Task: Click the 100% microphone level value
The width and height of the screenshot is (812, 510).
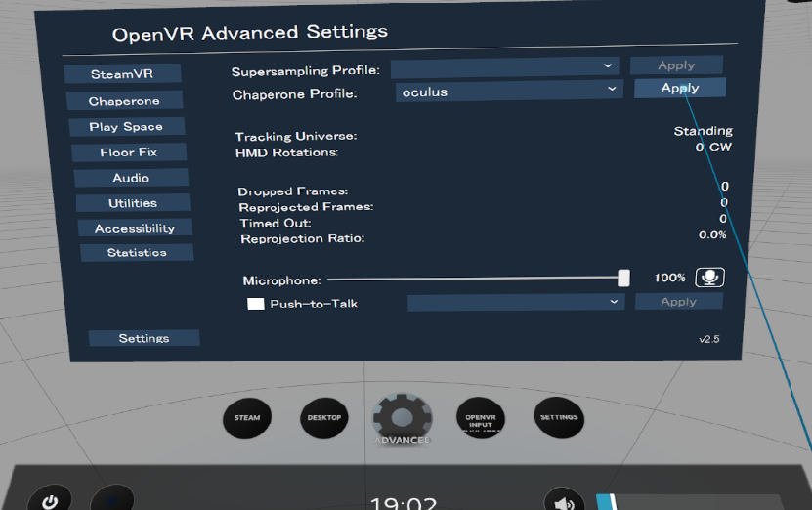Action: click(x=669, y=277)
